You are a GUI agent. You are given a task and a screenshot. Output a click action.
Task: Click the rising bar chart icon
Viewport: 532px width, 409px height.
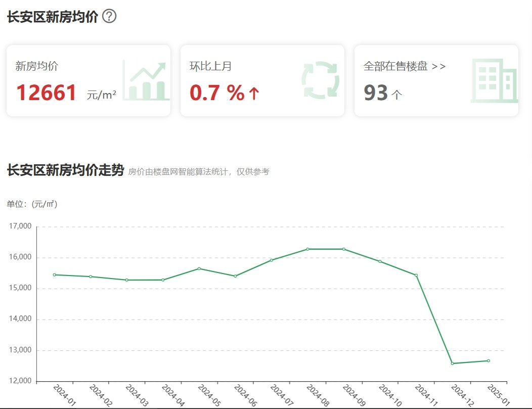[146, 81]
